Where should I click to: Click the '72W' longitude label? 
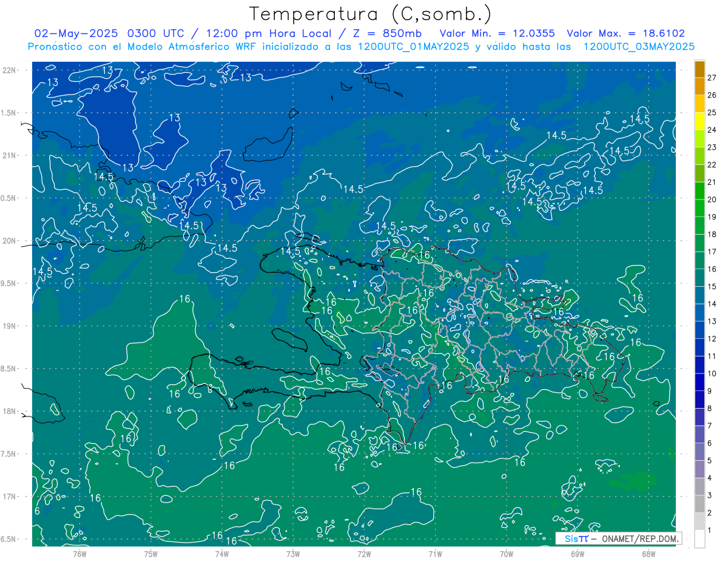pos(364,554)
